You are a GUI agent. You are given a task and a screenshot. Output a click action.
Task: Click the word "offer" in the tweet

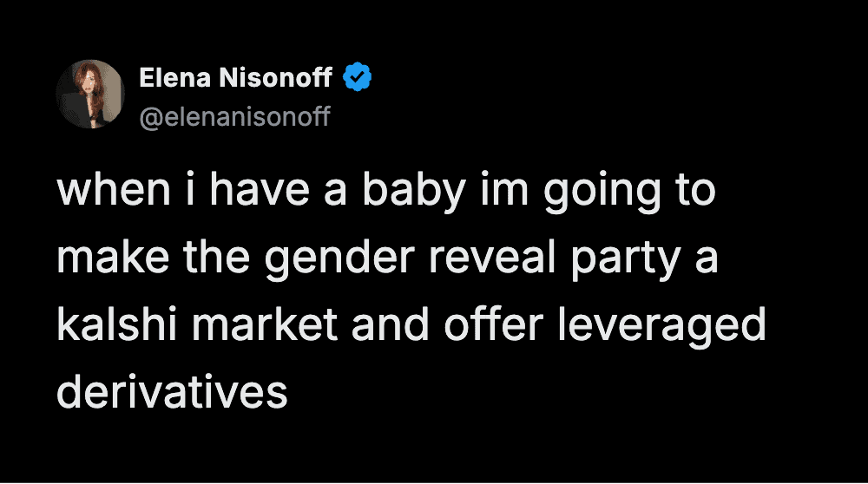point(478,326)
